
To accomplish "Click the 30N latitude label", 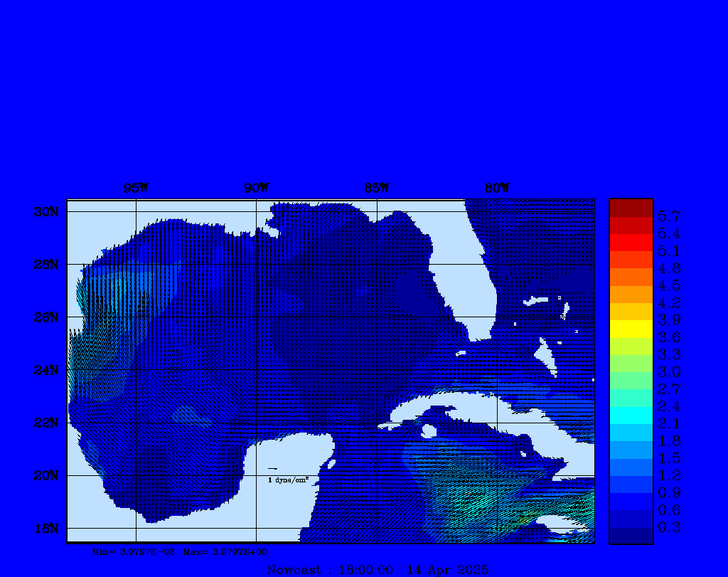I will pyautogui.click(x=45, y=212).
